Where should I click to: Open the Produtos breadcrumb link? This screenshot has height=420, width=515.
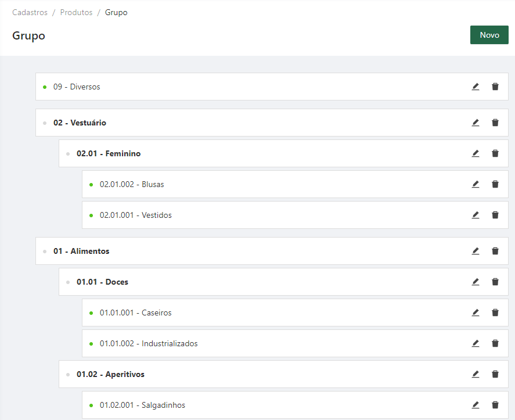click(76, 12)
